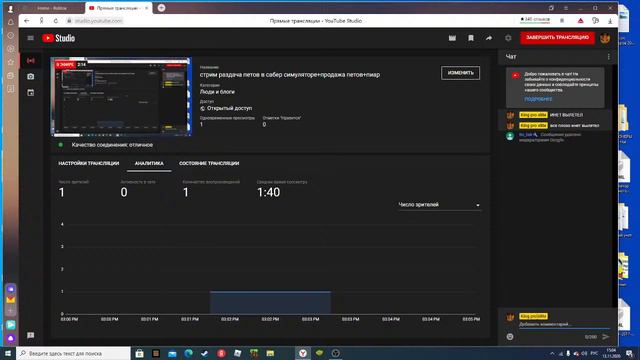Click the notifications bell in browser sidebar
The height and width of the screenshot is (360, 640).
[11, 22]
